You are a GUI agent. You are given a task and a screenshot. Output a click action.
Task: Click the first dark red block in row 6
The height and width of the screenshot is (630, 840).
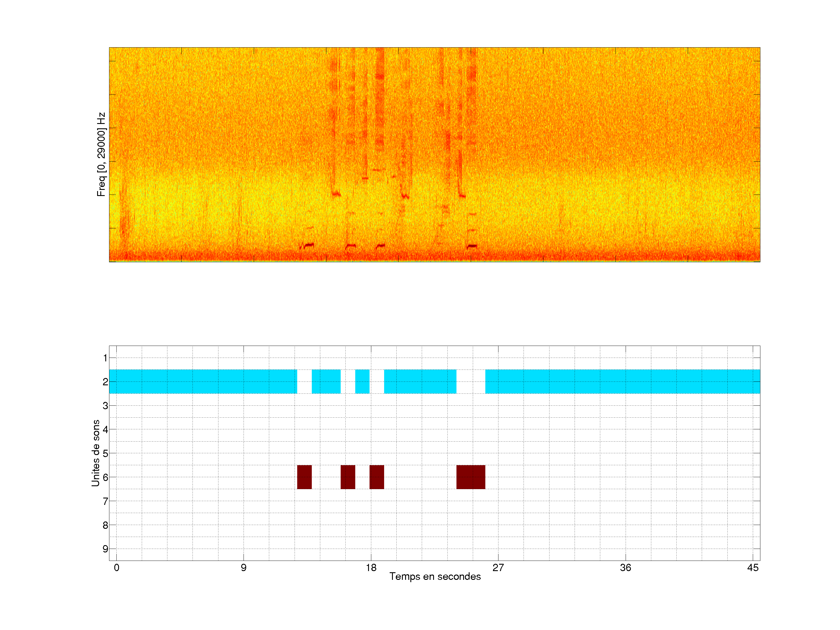[304, 477]
